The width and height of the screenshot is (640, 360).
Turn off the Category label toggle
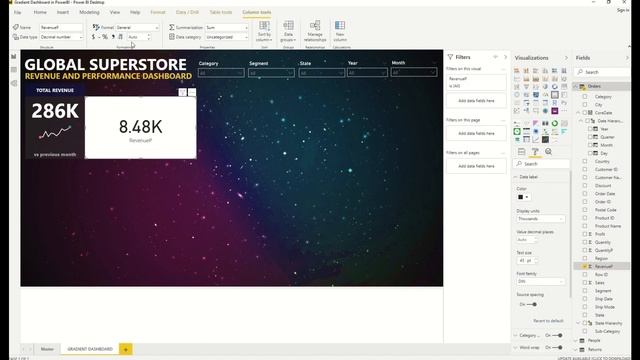tap(558, 335)
